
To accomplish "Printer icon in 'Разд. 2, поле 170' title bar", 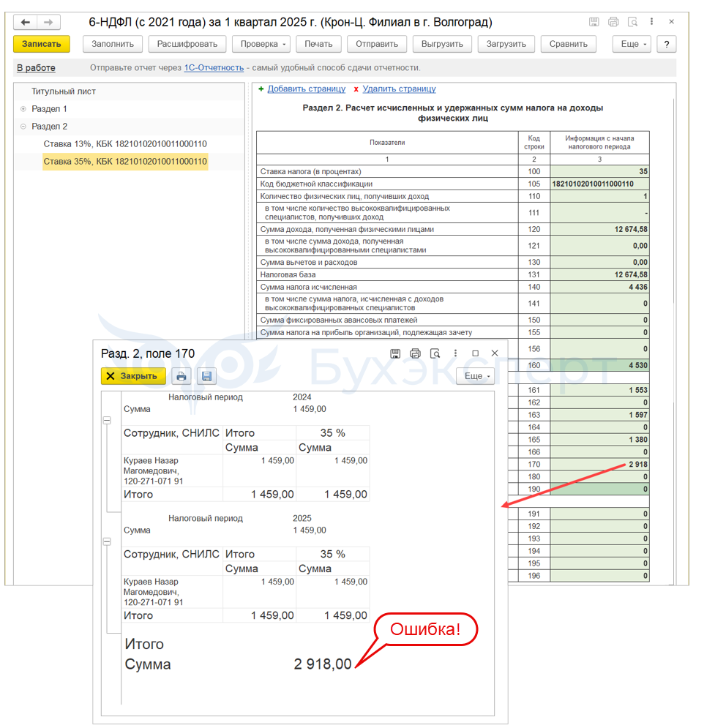I will [x=415, y=354].
